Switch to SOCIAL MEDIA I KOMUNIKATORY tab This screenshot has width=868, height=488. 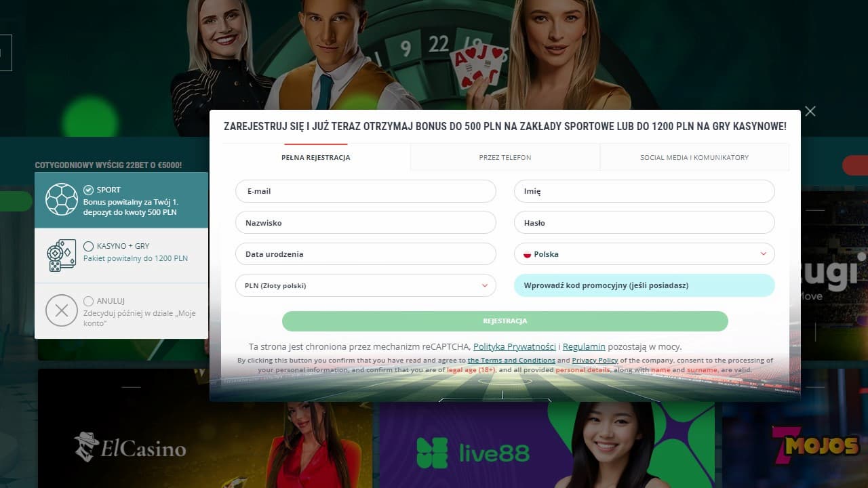pyautogui.click(x=694, y=157)
